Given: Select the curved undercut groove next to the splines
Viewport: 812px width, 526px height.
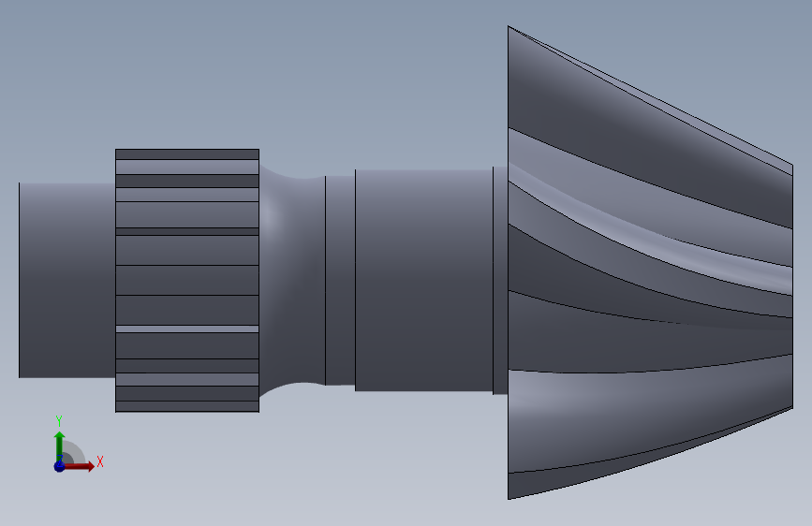Looking at the screenshot, I should pyautogui.click(x=292, y=281).
